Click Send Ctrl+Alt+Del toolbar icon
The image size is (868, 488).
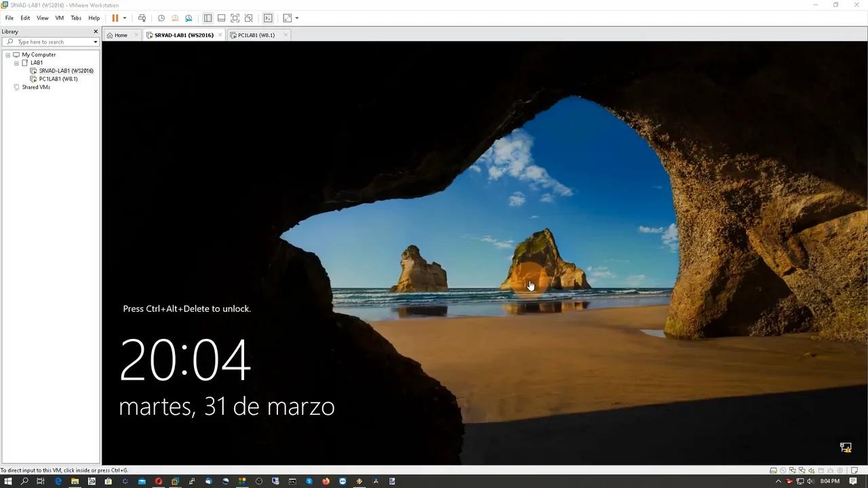(x=142, y=18)
